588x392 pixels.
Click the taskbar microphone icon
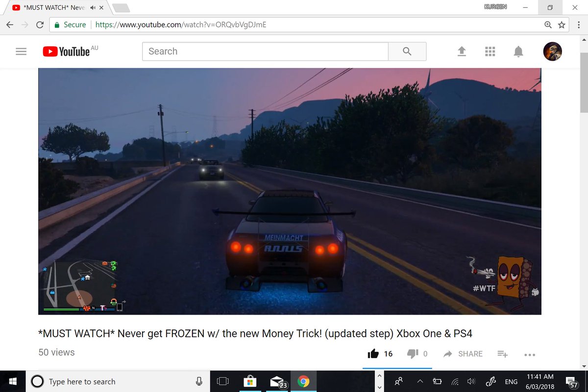(199, 382)
